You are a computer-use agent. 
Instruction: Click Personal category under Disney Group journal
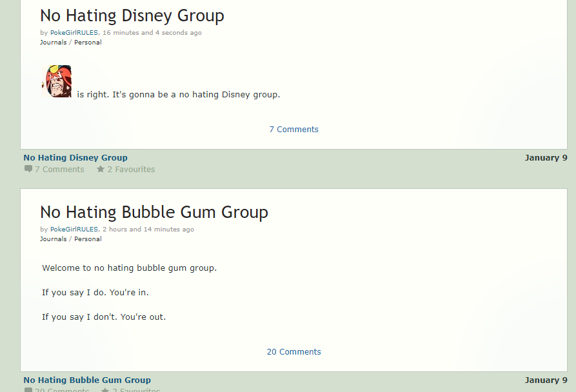point(88,42)
